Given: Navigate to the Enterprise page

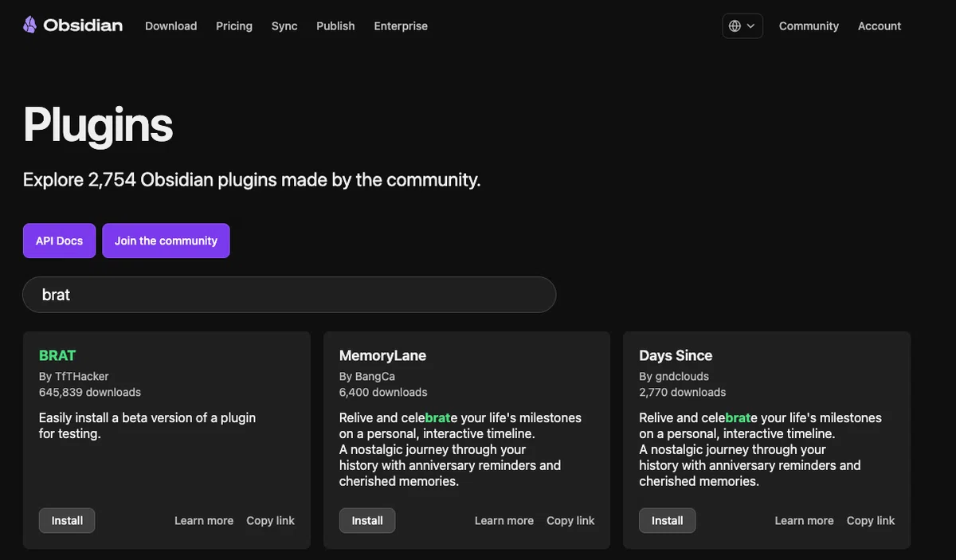Looking at the screenshot, I should (401, 25).
